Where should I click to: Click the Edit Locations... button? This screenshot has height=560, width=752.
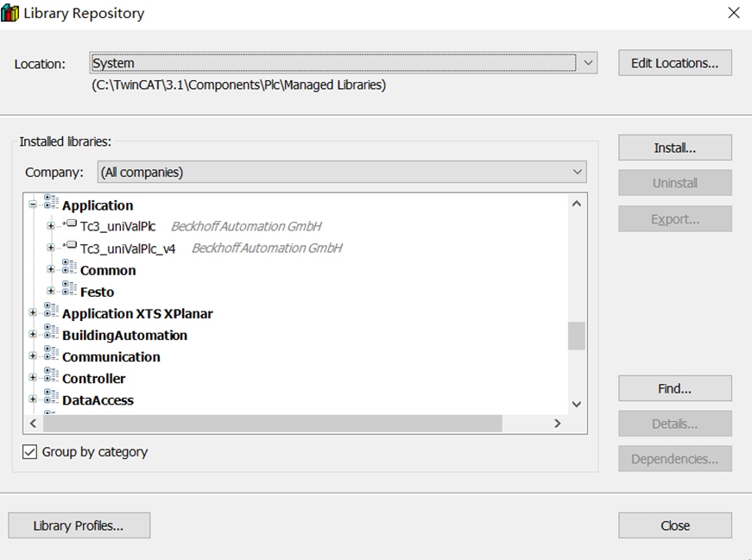point(674,63)
